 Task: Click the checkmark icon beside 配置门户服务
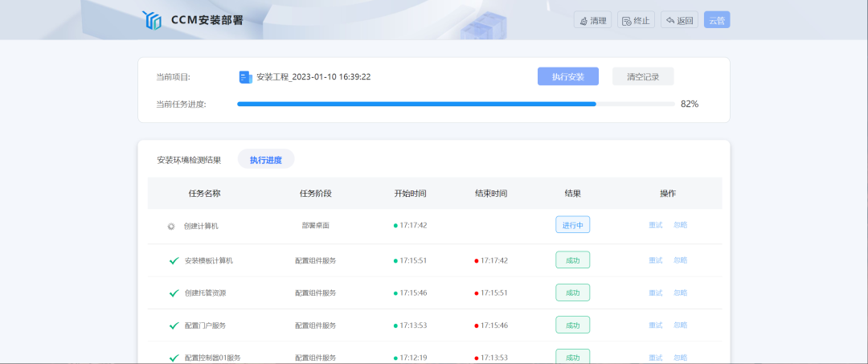click(174, 325)
